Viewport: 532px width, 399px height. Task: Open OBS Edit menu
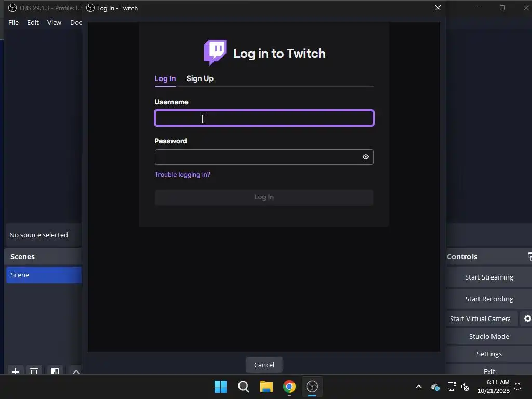tap(33, 22)
